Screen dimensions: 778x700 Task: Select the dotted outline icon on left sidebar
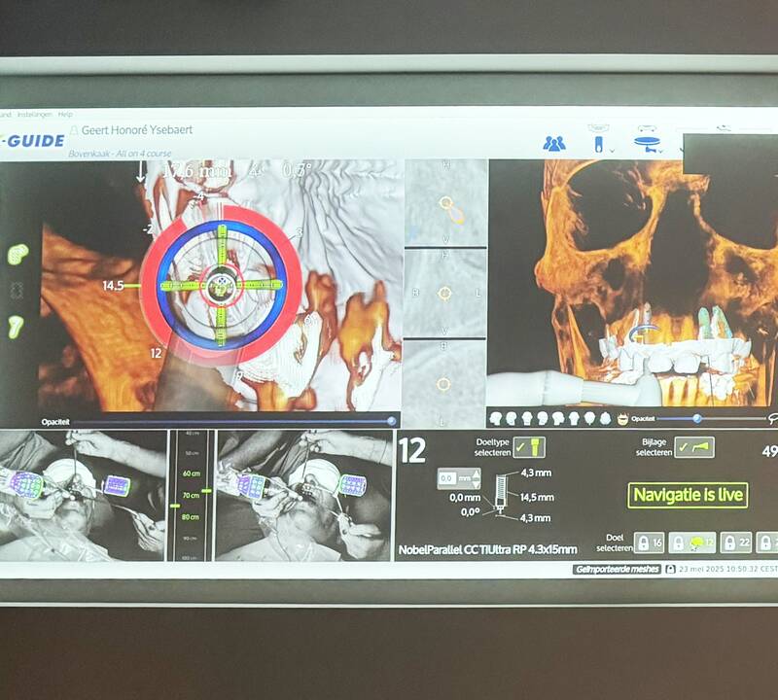[x=17, y=291]
